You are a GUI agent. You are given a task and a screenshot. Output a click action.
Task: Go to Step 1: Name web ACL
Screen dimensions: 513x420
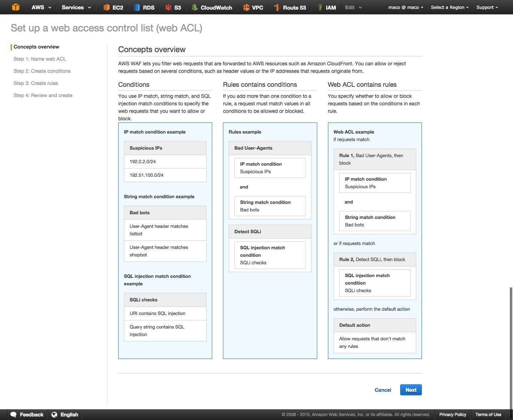pos(40,59)
